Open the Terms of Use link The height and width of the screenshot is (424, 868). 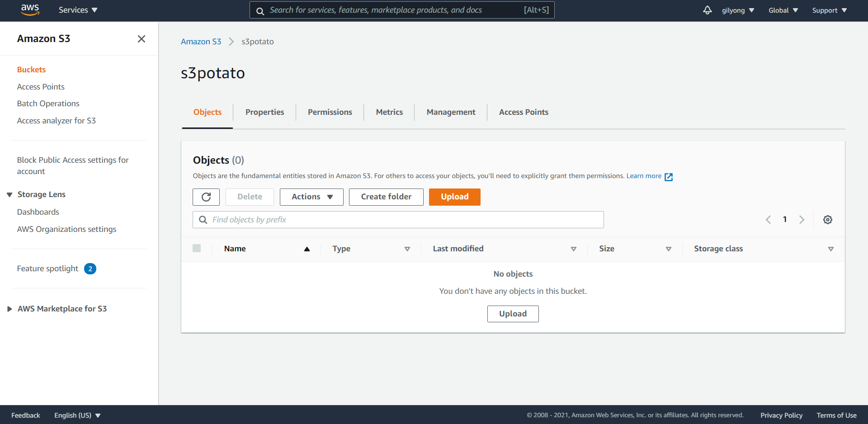pyautogui.click(x=836, y=415)
